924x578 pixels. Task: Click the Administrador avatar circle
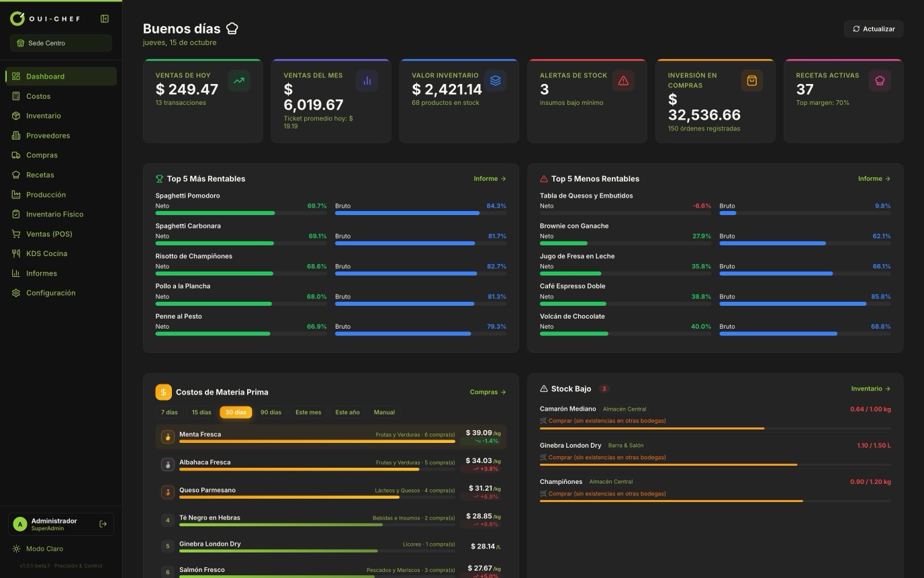tap(19, 524)
